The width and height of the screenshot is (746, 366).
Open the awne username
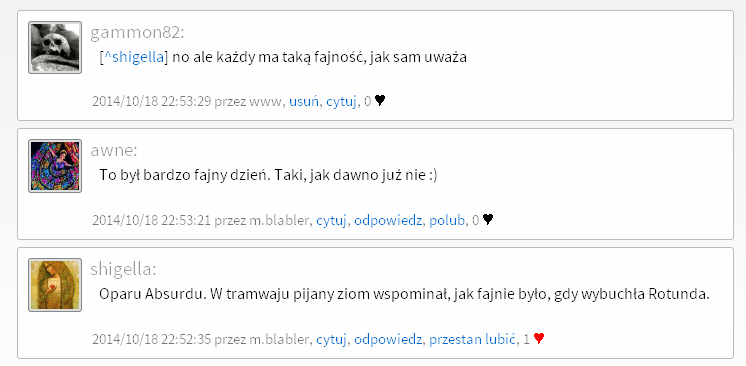pyautogui.click(x=114, y=151)
